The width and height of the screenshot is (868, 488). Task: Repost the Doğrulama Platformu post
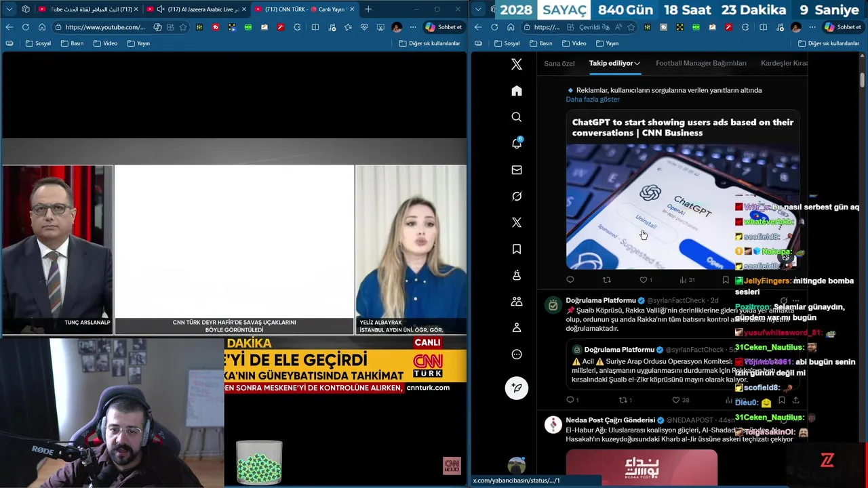[625, 400]
